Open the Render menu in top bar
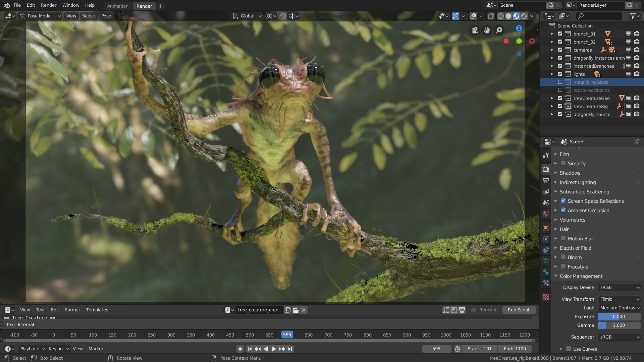Screen dimensions: 644x362 tap(49, 5)
